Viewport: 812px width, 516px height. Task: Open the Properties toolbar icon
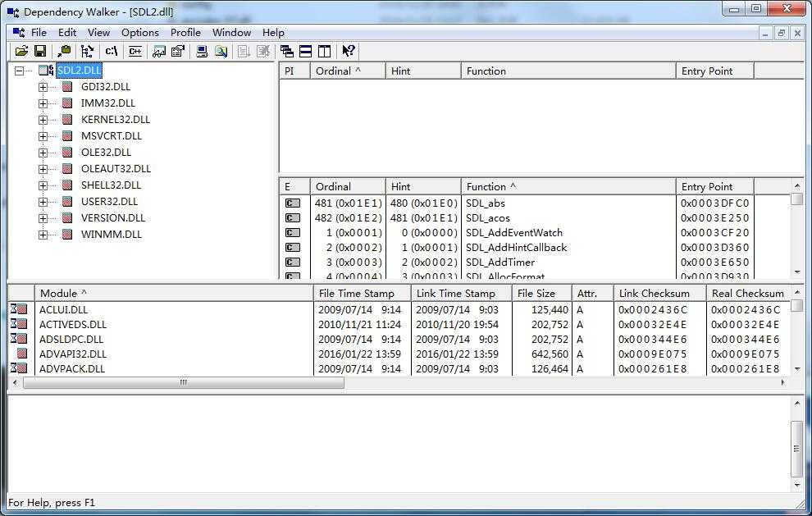(178, 51)
